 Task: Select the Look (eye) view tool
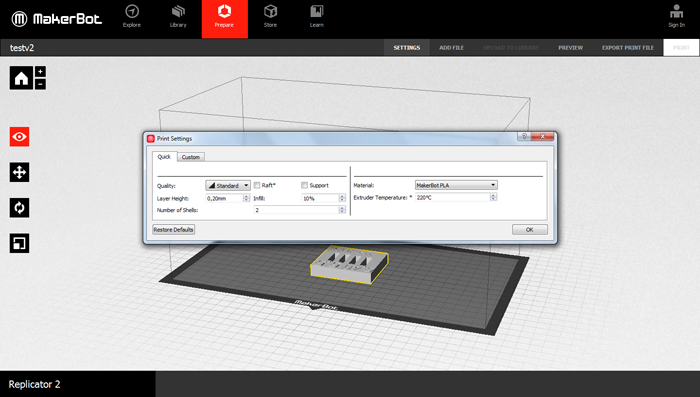(19, 137)
